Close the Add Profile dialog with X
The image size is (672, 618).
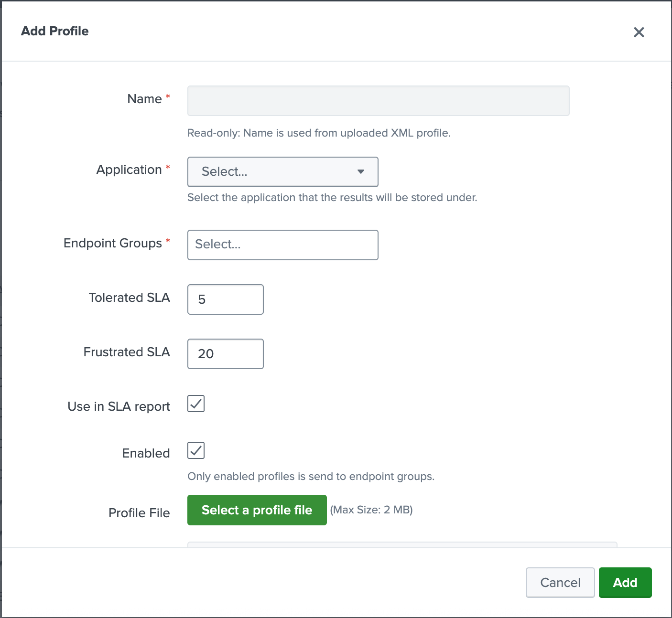pos(639,32)
